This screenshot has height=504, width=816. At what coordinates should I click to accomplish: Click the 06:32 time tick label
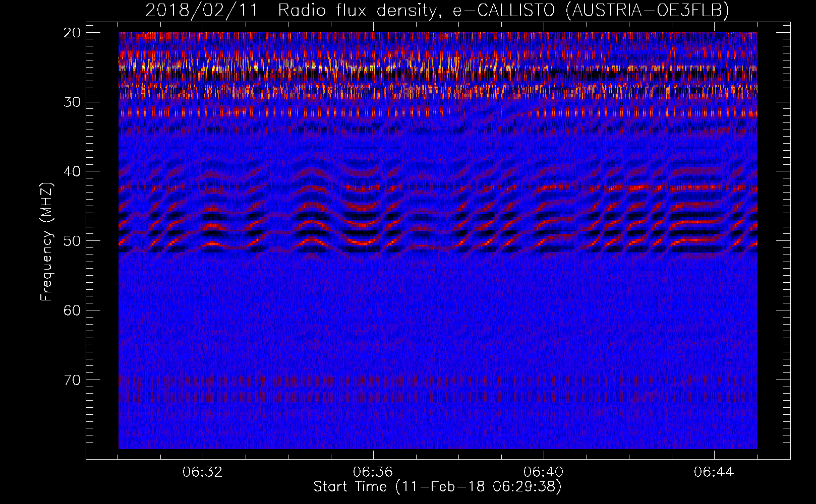[x=203, y=472]
